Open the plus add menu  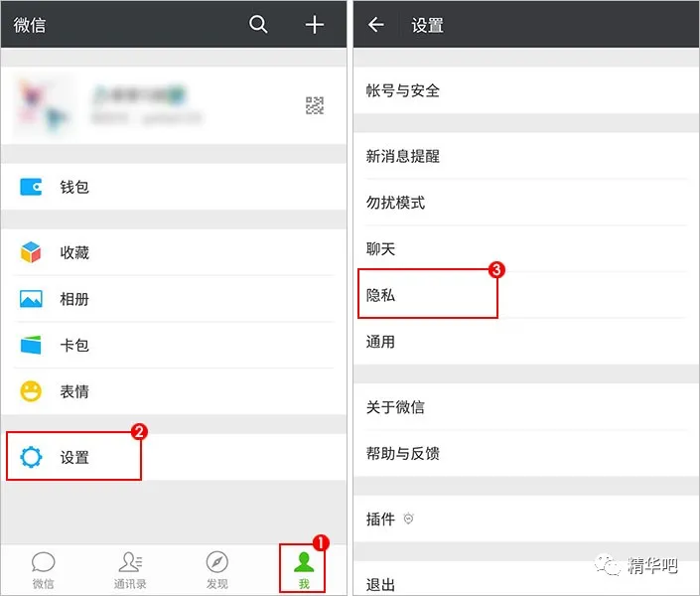[315, 25]
